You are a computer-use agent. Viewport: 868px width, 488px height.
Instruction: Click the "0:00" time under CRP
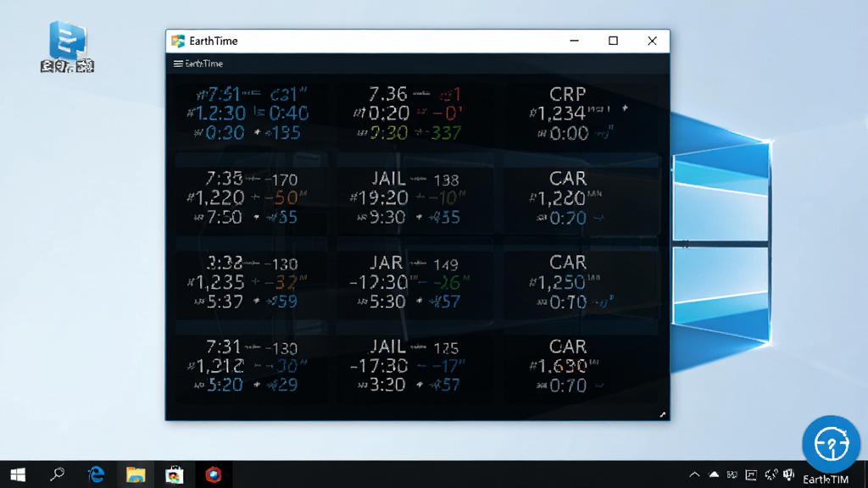(x=569, y=133)
